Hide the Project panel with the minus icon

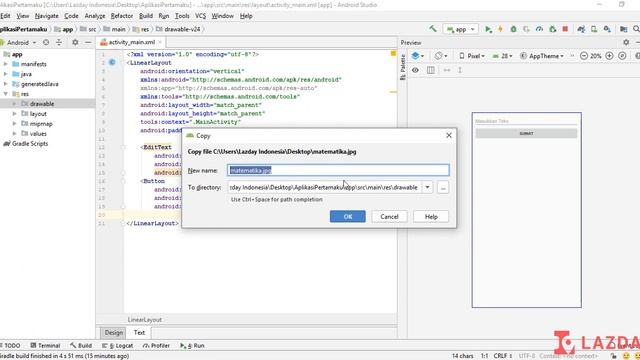pos(88,42)
